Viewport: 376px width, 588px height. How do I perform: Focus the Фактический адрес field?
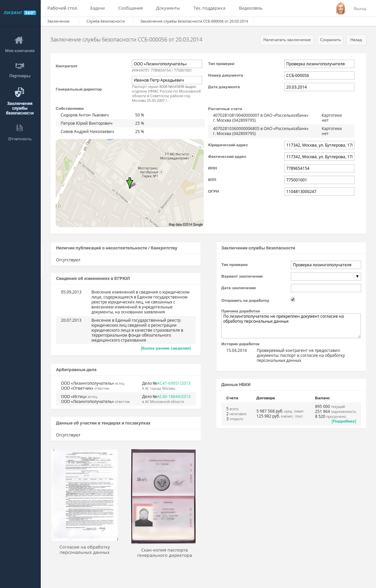319,157
